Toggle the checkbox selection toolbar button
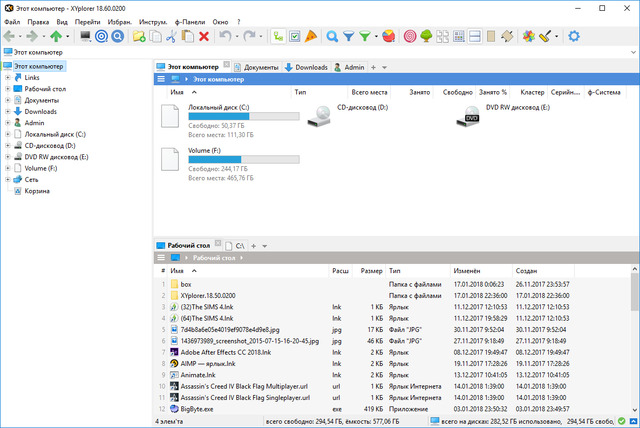The image size is (640, 428). 295,36
